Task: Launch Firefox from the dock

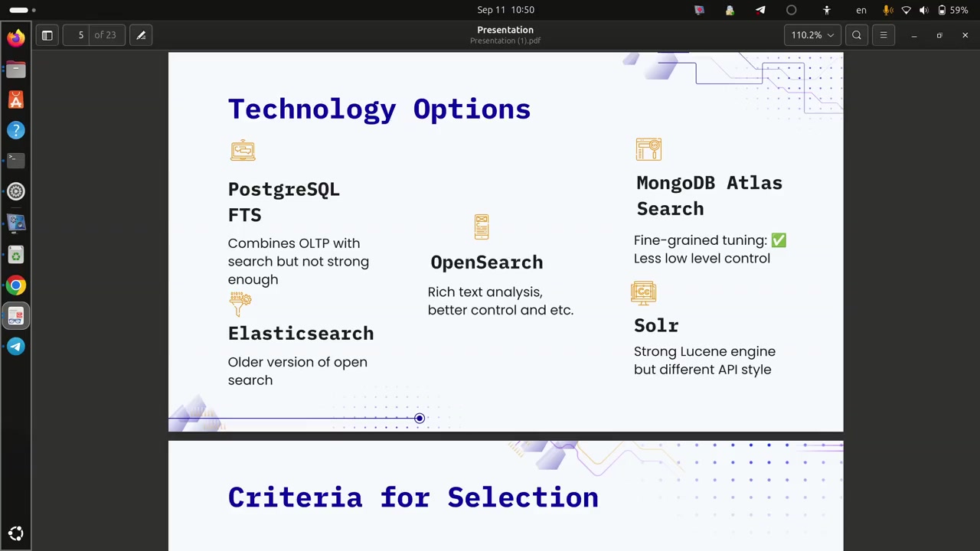Action: (16, 37)
